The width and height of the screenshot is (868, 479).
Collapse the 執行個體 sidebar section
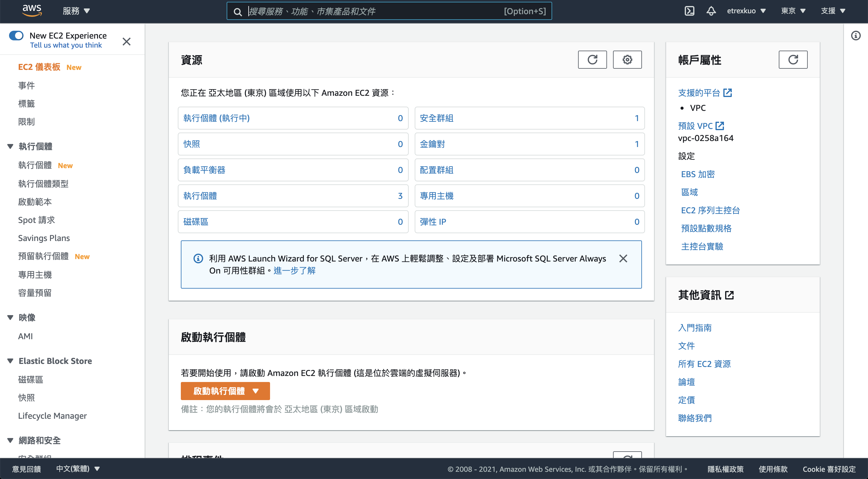10,146
